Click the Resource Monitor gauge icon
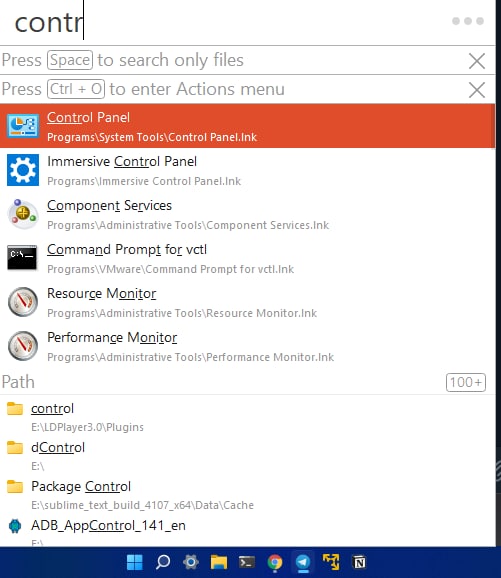 (23, 302)
